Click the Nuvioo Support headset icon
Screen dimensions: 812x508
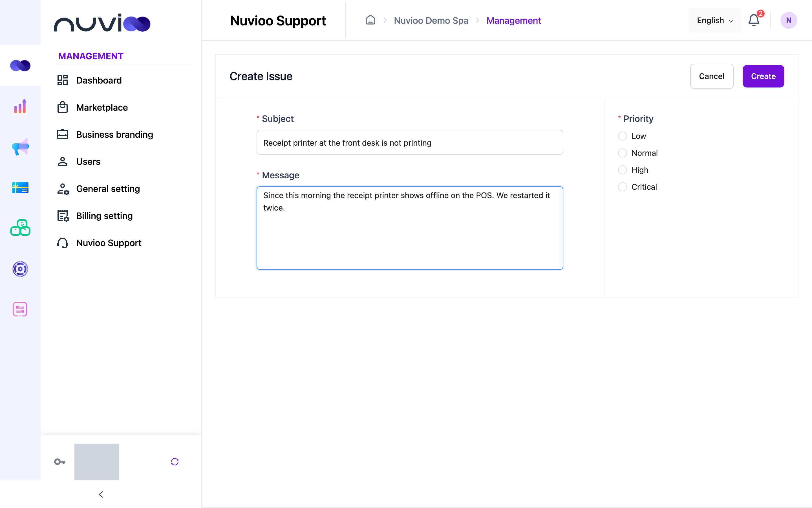coord(62,243)
